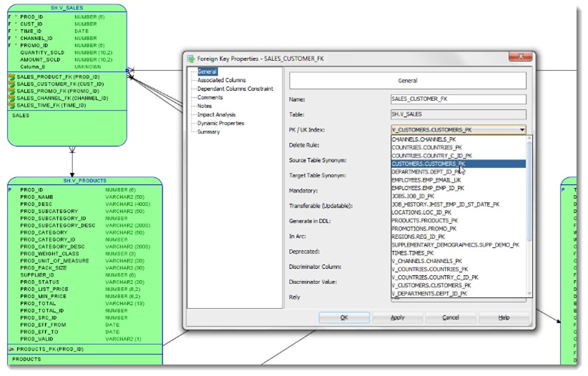This screenshot has height=376, width=588.
Task: Choose JOBS.JOB_ID_PK from the list
Action: [459, 197]
